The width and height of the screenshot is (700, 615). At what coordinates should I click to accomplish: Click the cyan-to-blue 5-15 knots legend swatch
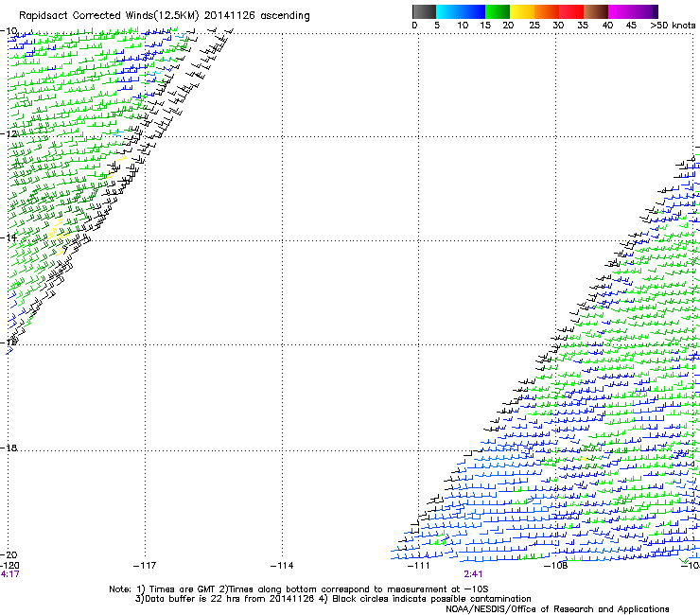tap(461, 11)
